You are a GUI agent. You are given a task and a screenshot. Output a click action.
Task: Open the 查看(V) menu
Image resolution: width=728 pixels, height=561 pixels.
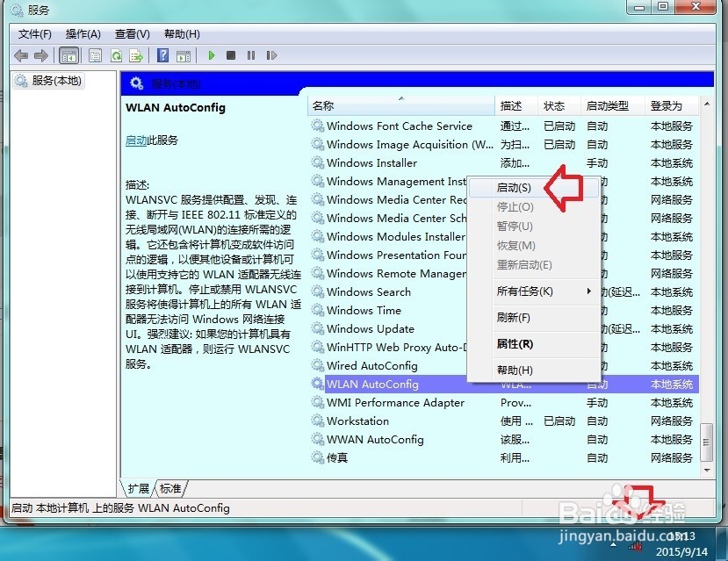point(133,34)
